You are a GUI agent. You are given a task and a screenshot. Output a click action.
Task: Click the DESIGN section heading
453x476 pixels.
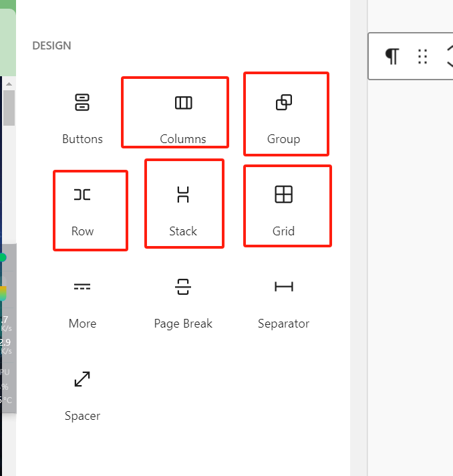point(51,46)
